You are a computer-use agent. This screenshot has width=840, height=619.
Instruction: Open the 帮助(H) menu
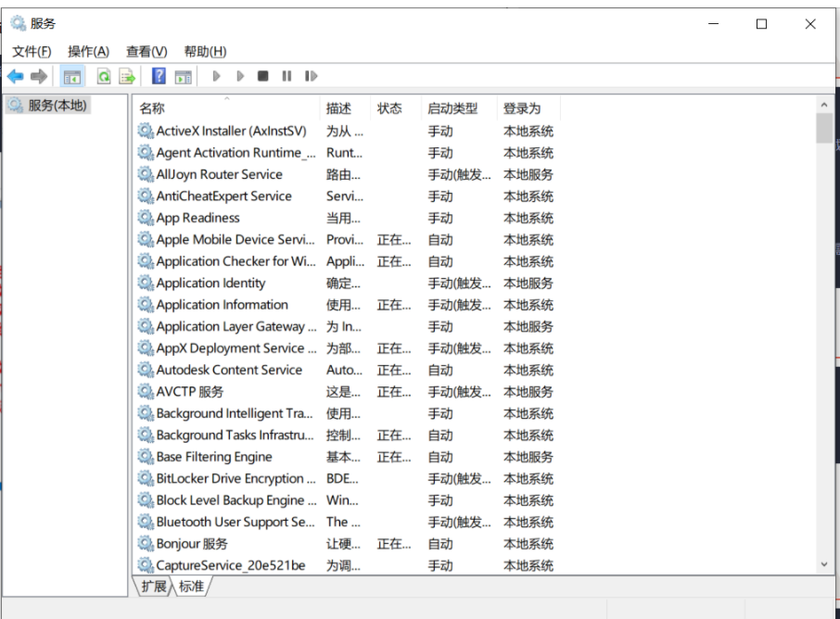[205, 51]
